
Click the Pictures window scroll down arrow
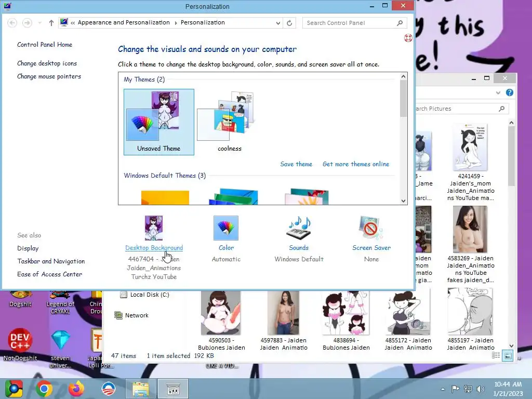coord(511,345)
